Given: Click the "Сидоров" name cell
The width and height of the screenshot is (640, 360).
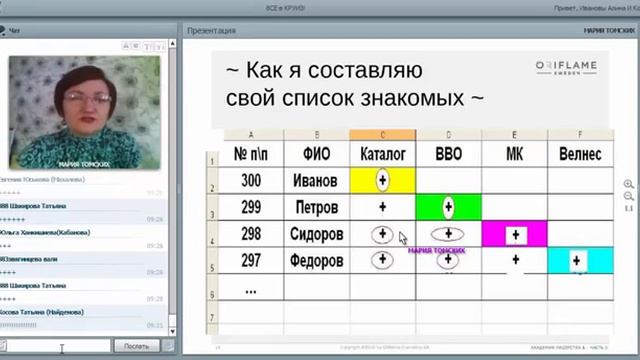Looking at the screenshot, I should click(x=317, y=234).
